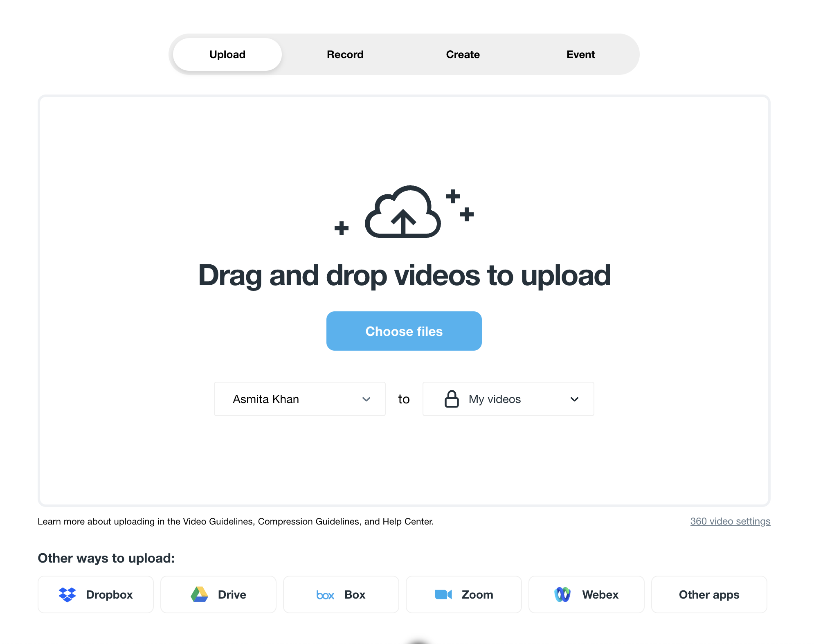This screenshot has width=814, height=644.
Task: Click the Upload tab
Action: [227, 54]
